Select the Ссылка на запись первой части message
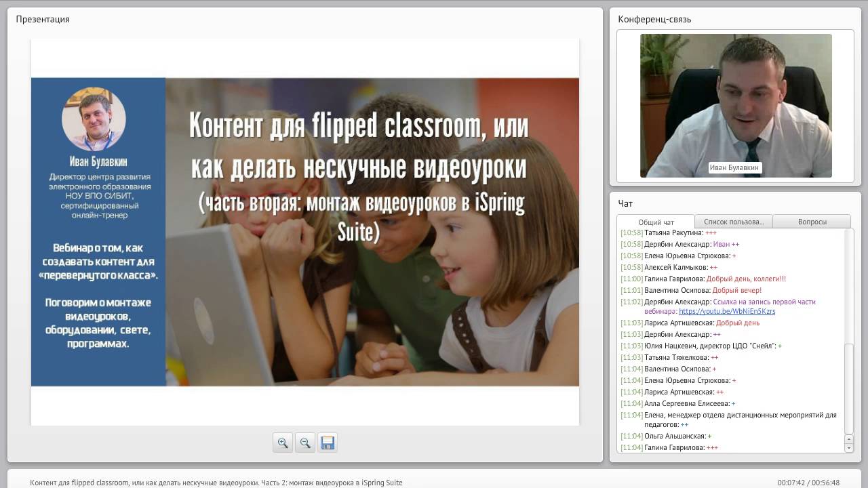868x488 pixels. pos(719,306)
